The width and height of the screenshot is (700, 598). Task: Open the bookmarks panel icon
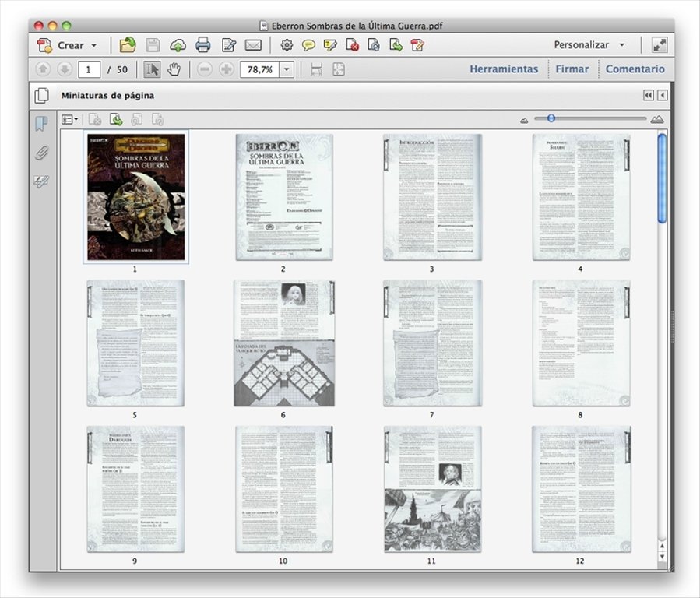click(41, 124)
